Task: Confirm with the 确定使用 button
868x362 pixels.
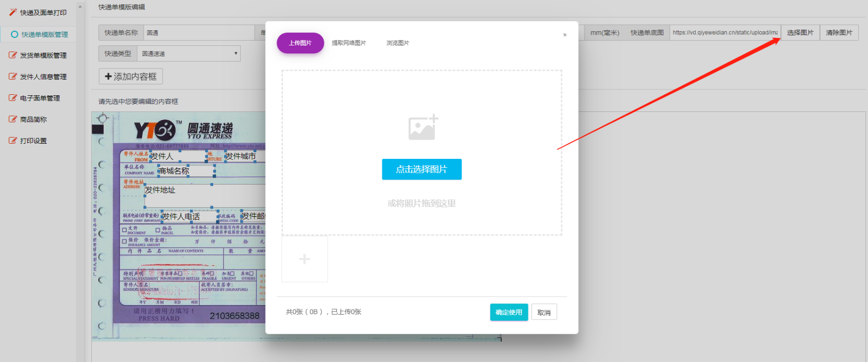Action: click(x=509, y=312)
